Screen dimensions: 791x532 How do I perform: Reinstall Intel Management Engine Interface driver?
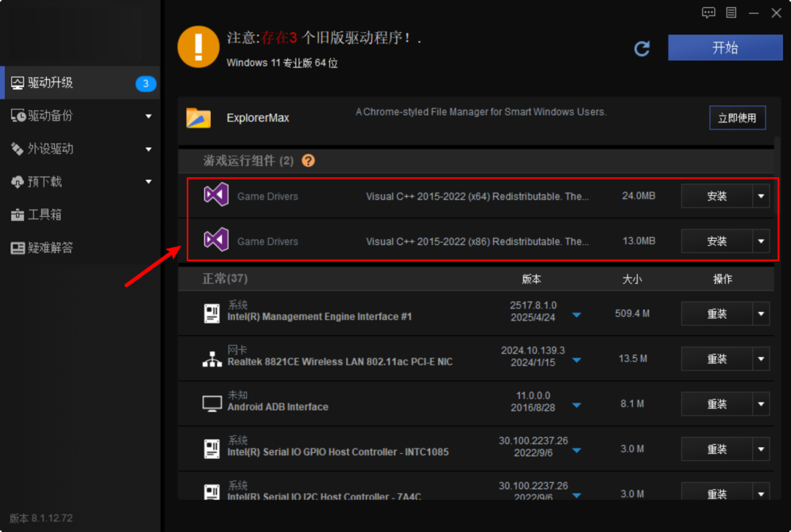(717, 314)
